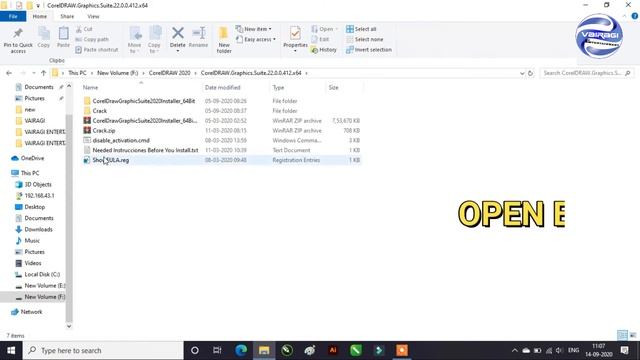Image resolution: width=640 pixels, height=360 pixels.
Task: Open VAIRAGI folder in Quick access
Action: click(35, 121)
